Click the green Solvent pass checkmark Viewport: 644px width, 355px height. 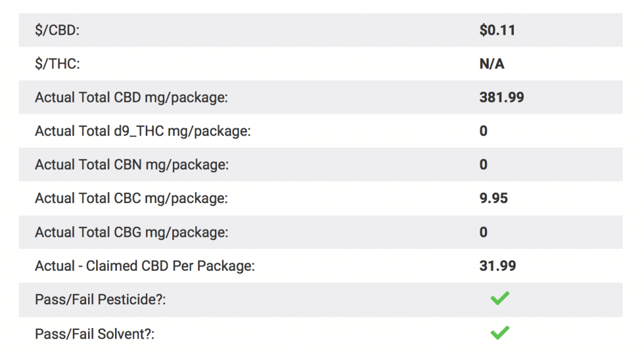[500, 332]
